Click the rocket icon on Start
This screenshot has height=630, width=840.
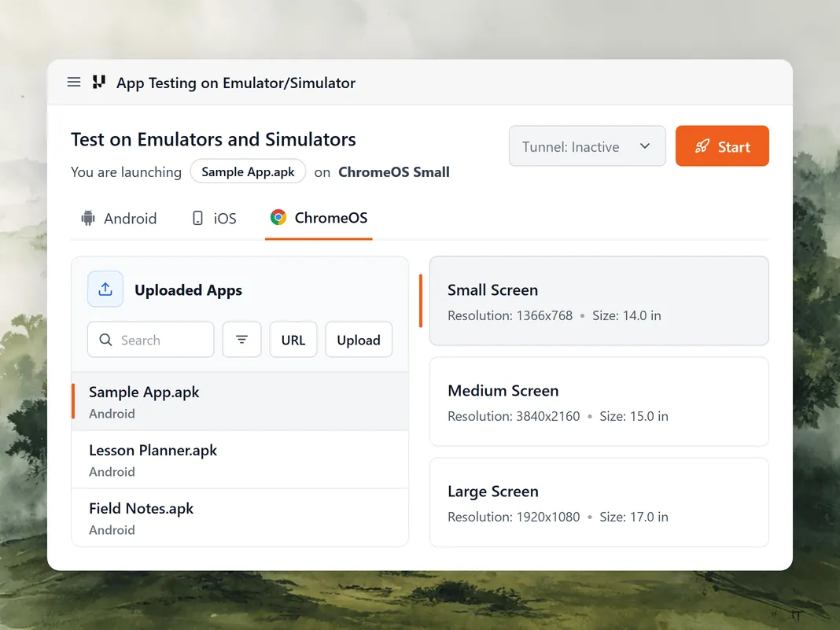tap(702, 146)
